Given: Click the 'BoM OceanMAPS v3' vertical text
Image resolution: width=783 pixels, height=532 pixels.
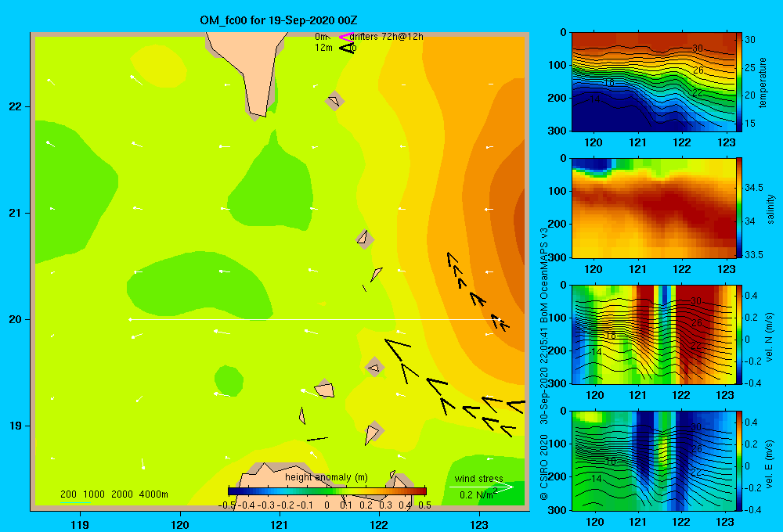Looking at the screenshot, I should [x=544, y=276].
